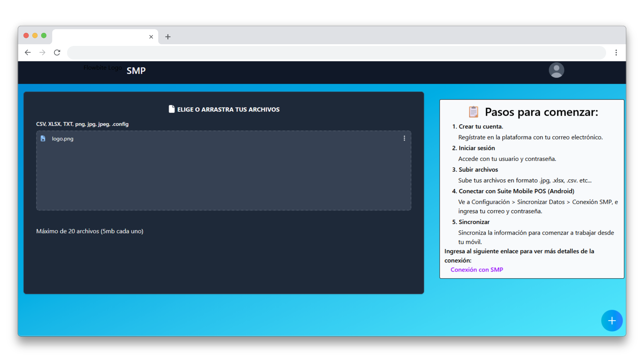This screenshot has width=644, height=362.
Task: Open the user avatar profile menu
Action: [556, 70]
